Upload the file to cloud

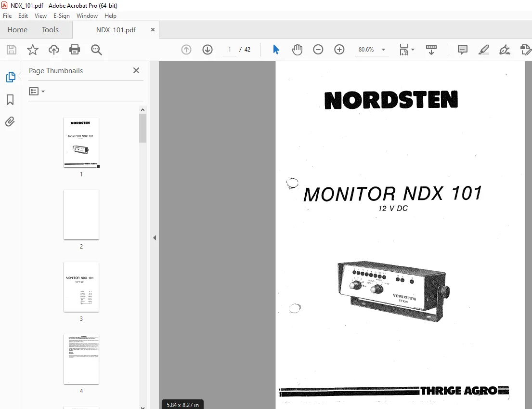[x=53, y=50]
